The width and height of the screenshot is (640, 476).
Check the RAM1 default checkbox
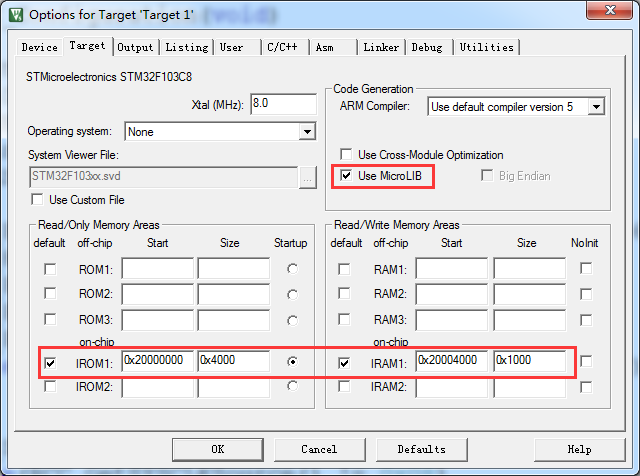(x=344, y=269)
